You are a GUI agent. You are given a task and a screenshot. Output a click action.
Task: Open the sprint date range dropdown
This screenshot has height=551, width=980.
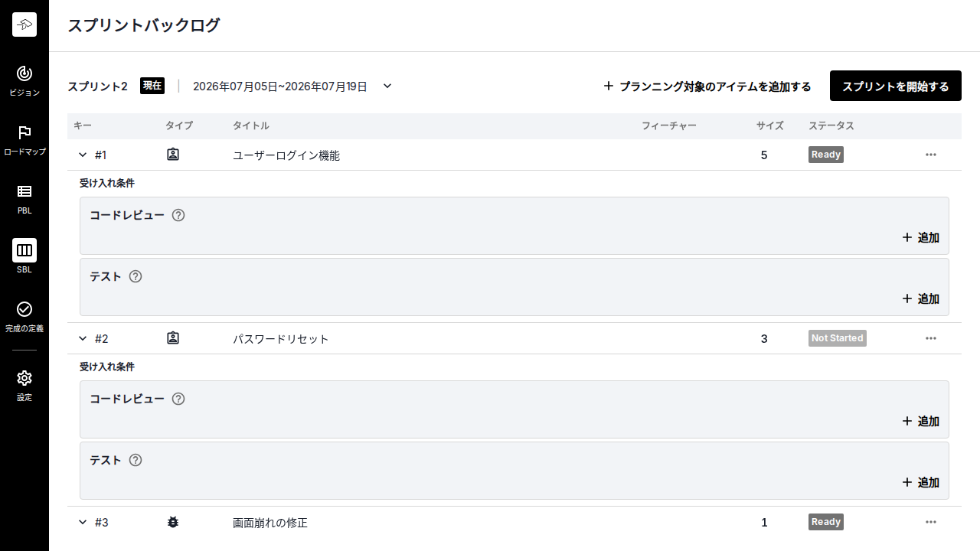[387, 86]
